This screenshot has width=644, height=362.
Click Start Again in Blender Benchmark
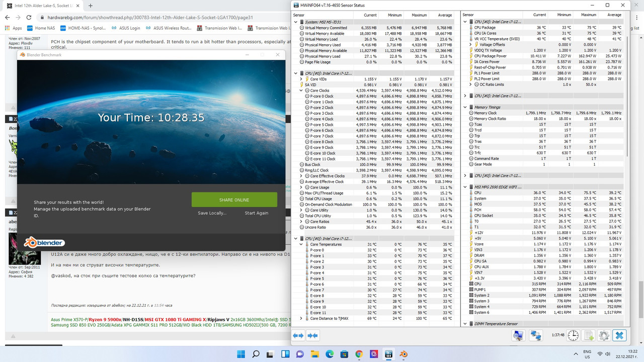tap(257, 213)
